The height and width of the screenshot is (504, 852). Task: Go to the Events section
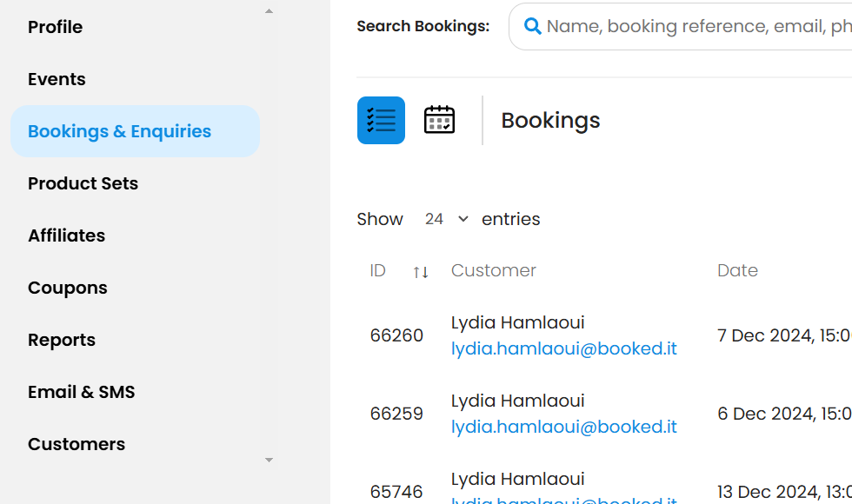pos(57,79)
